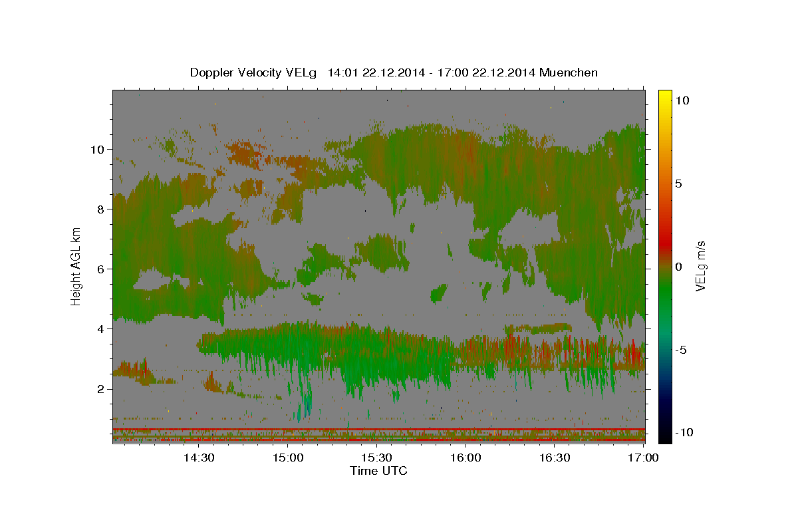Click the "Muenchen" location label in title
Viewport: 798px width, 532px height.
coord(570,72)
